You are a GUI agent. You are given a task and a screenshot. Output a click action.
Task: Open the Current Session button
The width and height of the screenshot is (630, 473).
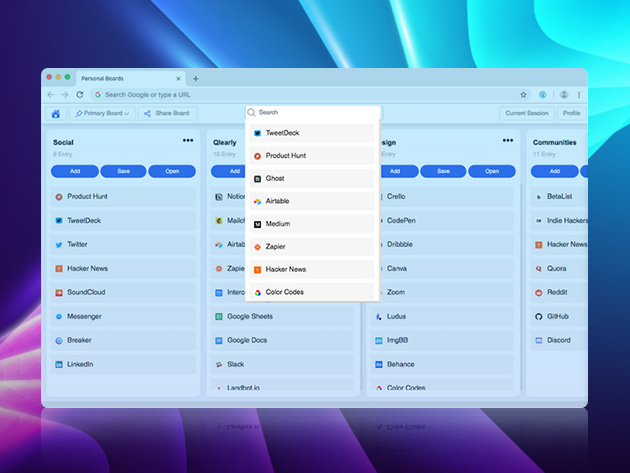click(x=527, y=113)
